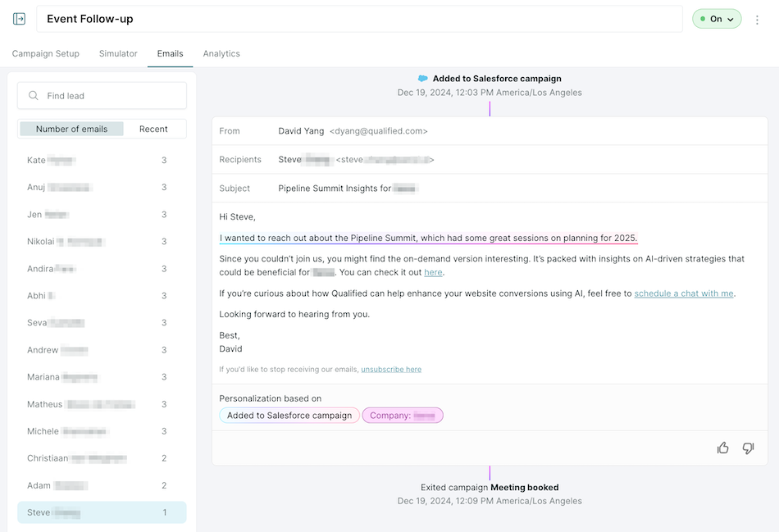Sort leads by Number of emails
This screenshot has height=532, width=779.
coord(71,129)
